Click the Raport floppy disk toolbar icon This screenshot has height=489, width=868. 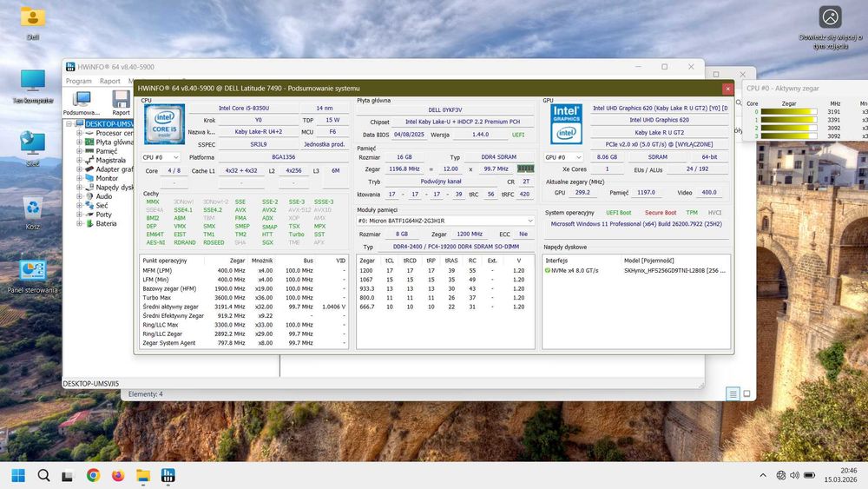click(121, 103)
